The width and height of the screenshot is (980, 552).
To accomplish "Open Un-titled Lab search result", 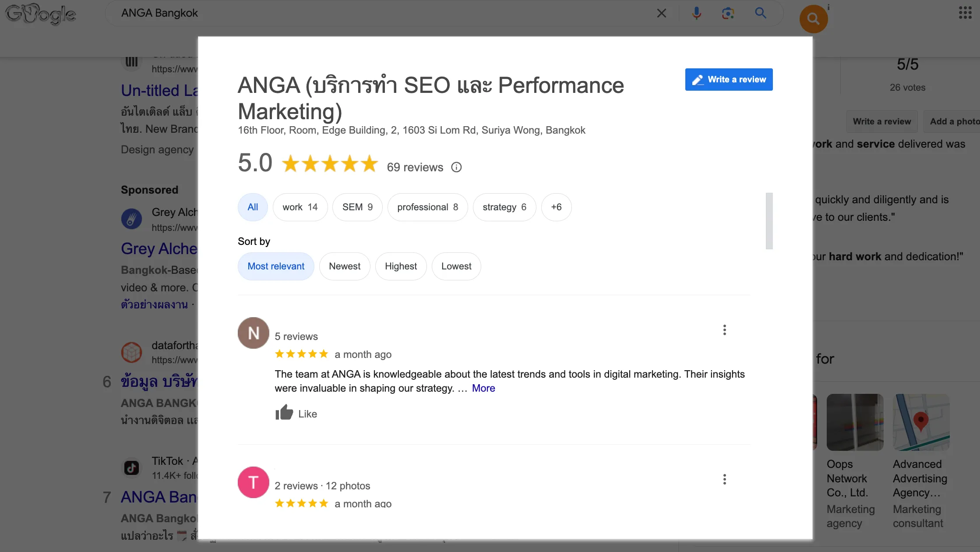I will (159, 90).
